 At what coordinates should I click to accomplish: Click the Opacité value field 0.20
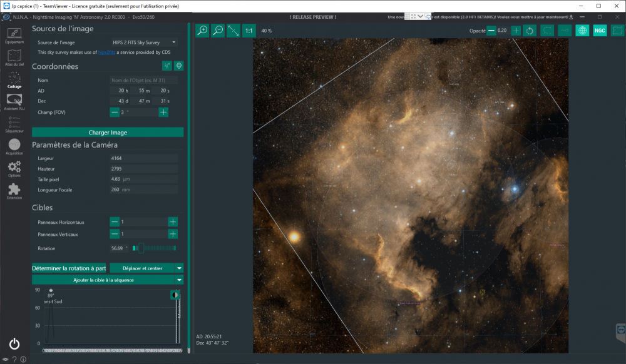503,30
